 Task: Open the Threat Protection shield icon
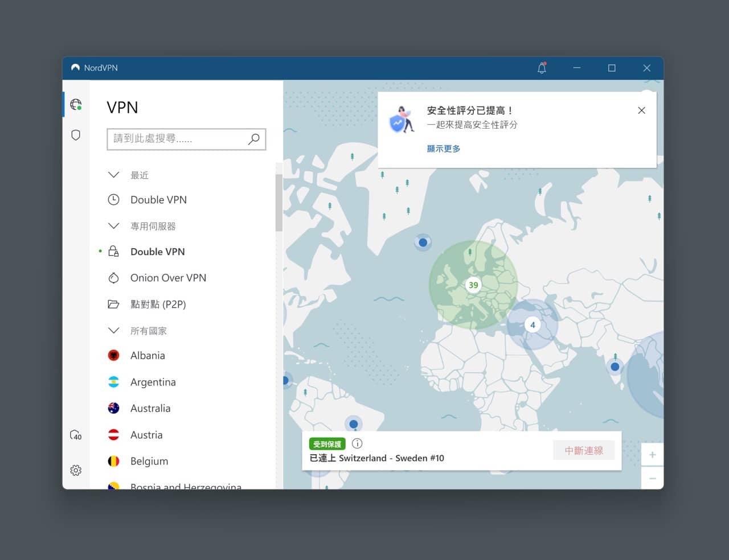76,135
